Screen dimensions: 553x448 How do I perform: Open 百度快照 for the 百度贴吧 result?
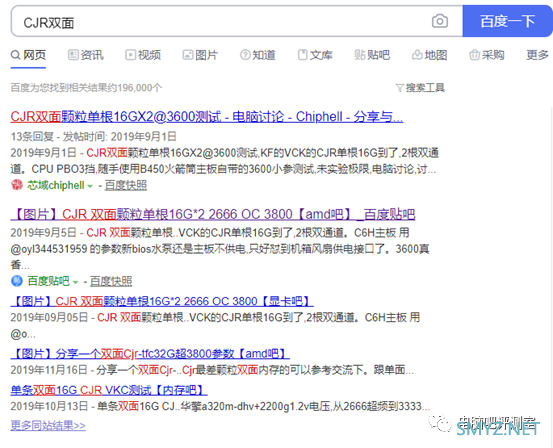tap(111, 281)
